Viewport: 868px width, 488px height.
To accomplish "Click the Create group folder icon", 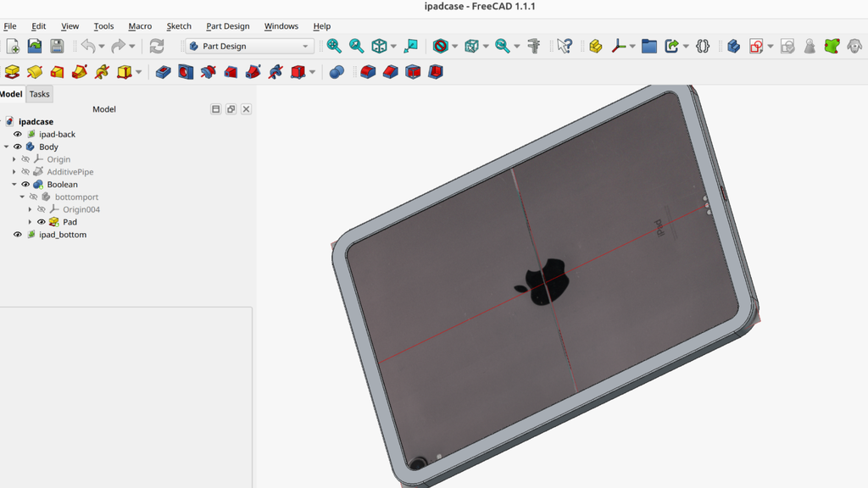I will pos(649,46).
